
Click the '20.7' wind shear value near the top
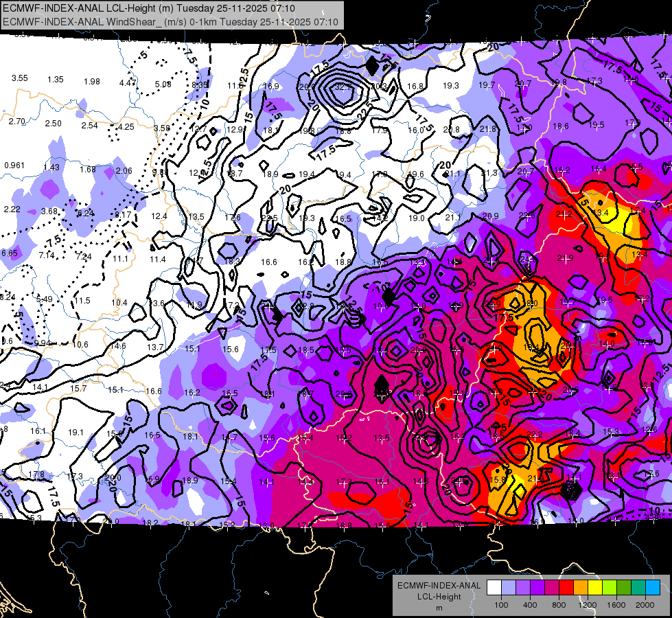click(x=523, y=84)
